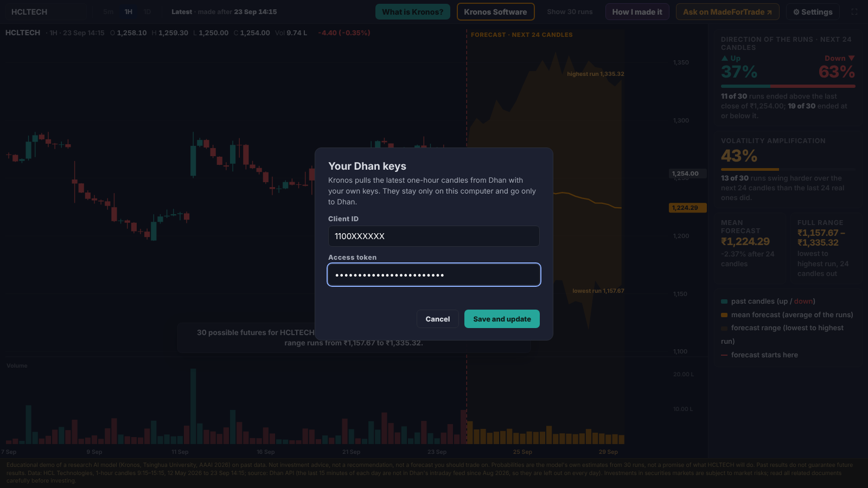Open Settings with the gear button

click(x=813, y=12)
